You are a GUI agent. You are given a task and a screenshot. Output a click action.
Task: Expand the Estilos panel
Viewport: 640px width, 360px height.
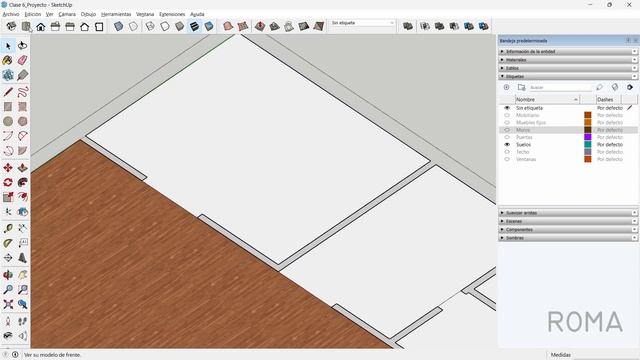[x=568, y=68]
